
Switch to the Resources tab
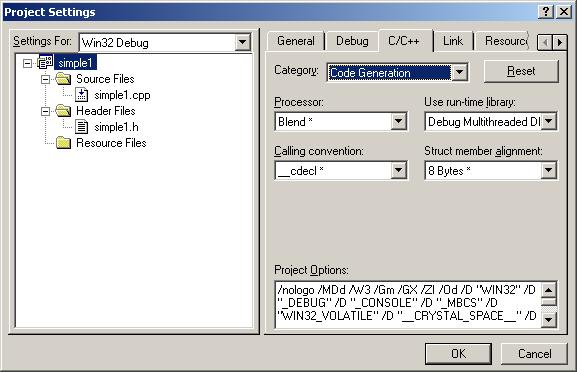tap(503, 41)
